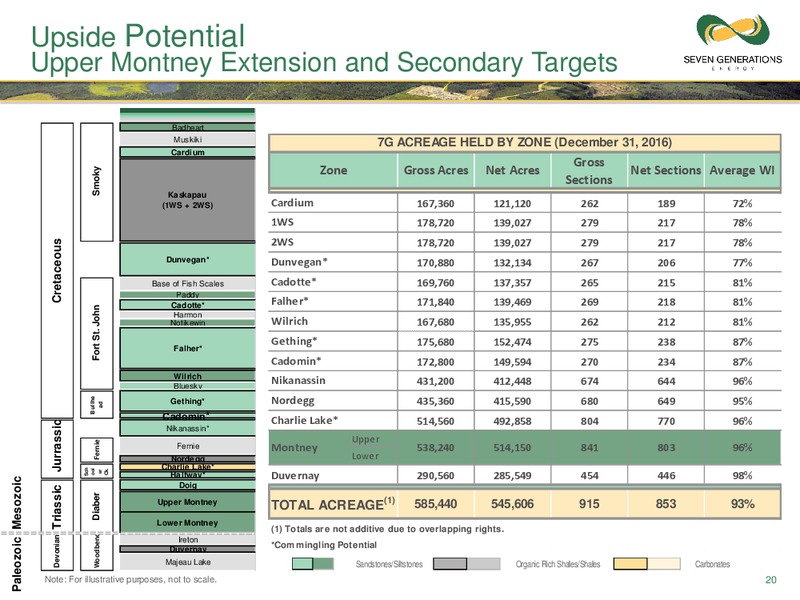800x600 pixels.
Task: Click the 'Muskiki' layer in stratigraphic column
Action: pyautogui.click(x=187, y=139)
